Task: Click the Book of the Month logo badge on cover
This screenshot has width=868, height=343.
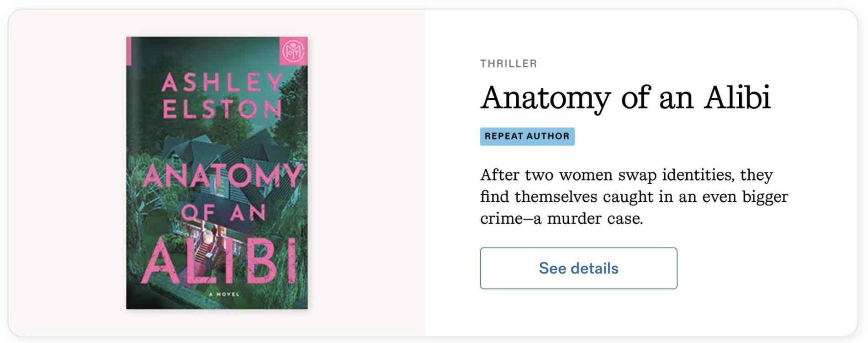Action: [292, 51]
